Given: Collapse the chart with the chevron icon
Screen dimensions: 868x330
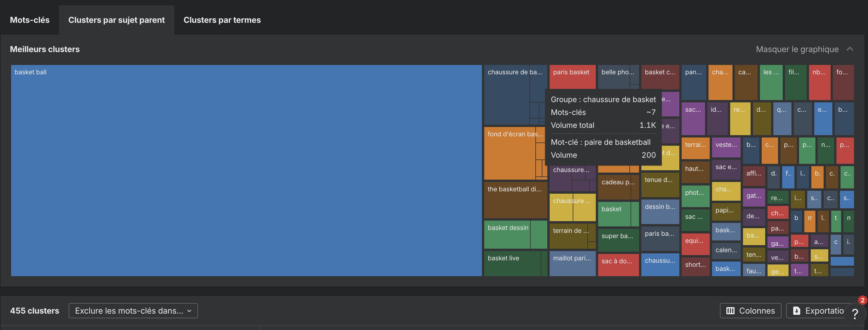Looking at the screenshot, I should [850, 49].
